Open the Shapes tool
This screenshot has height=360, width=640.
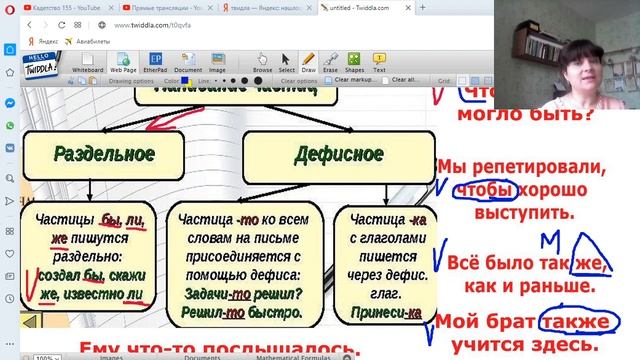354,62
